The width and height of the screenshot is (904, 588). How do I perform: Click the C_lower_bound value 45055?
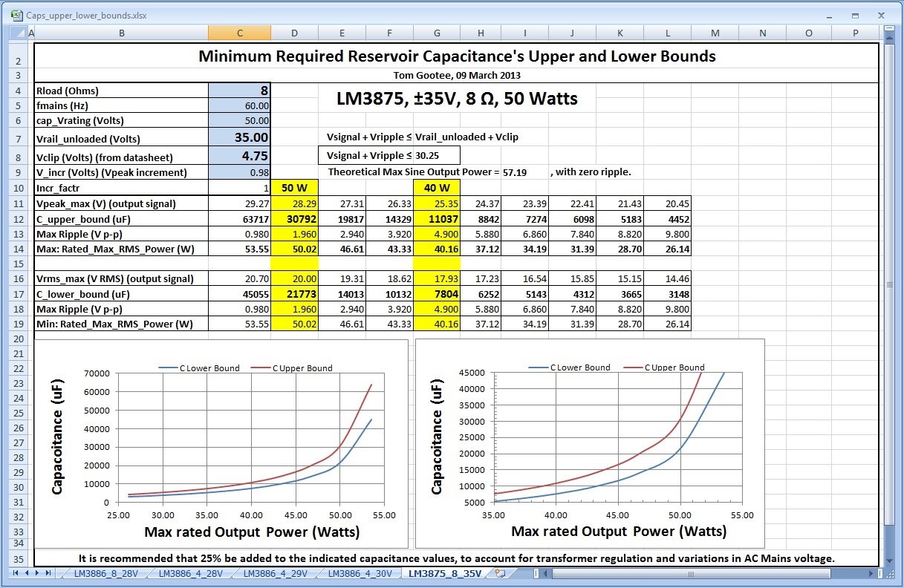(239, 294)
